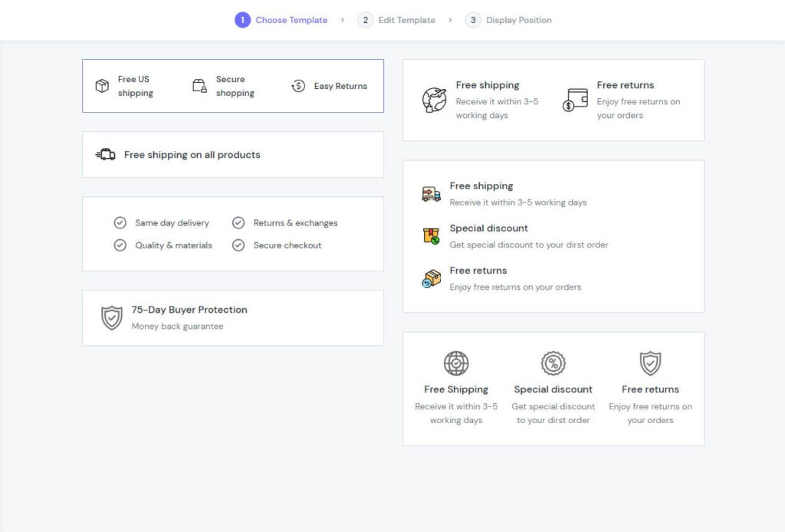Screen dimensions: 785x532
Task: Click the fast truck icon beside Free shipping on all products
Action: click(106, 155)
